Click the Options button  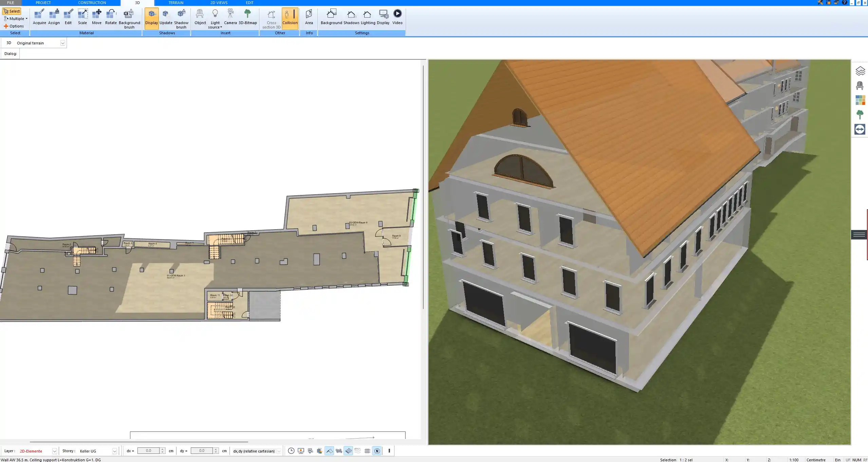coord(14,26)
